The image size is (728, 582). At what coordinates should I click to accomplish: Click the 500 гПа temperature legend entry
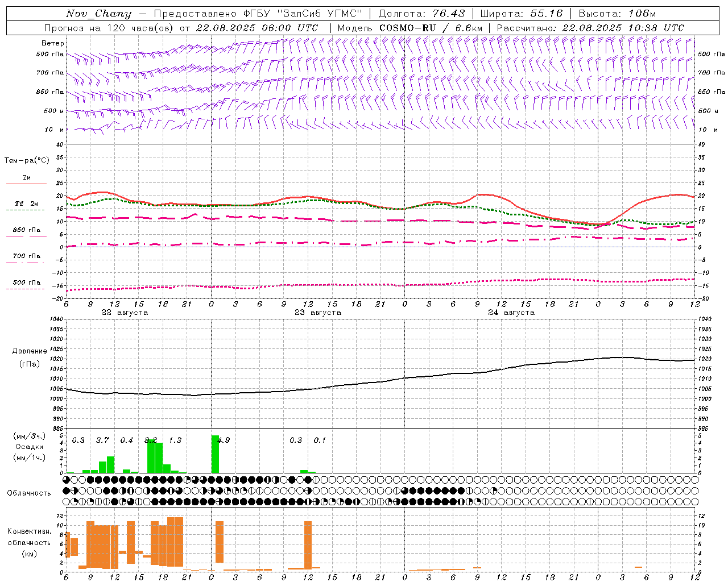pos(26,282)
